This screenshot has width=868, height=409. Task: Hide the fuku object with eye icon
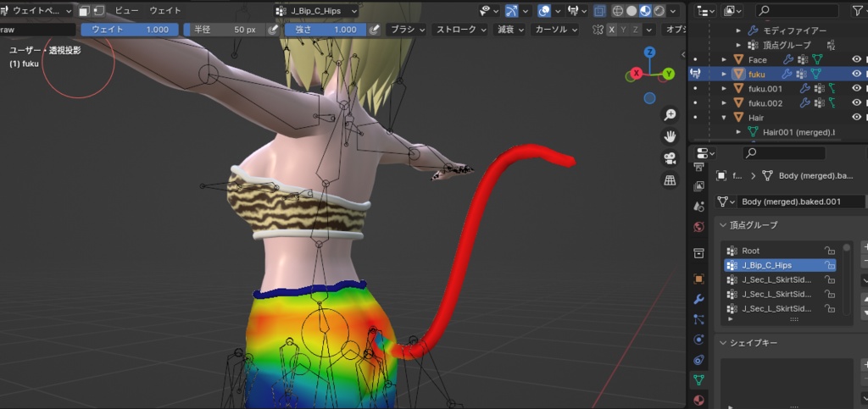pos(857,74)
